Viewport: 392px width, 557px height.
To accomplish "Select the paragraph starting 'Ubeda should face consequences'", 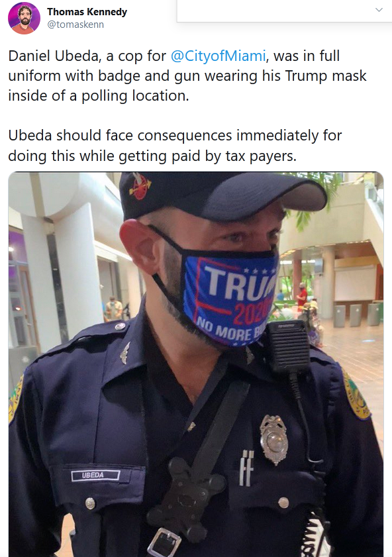I will [x=175, y=145].
